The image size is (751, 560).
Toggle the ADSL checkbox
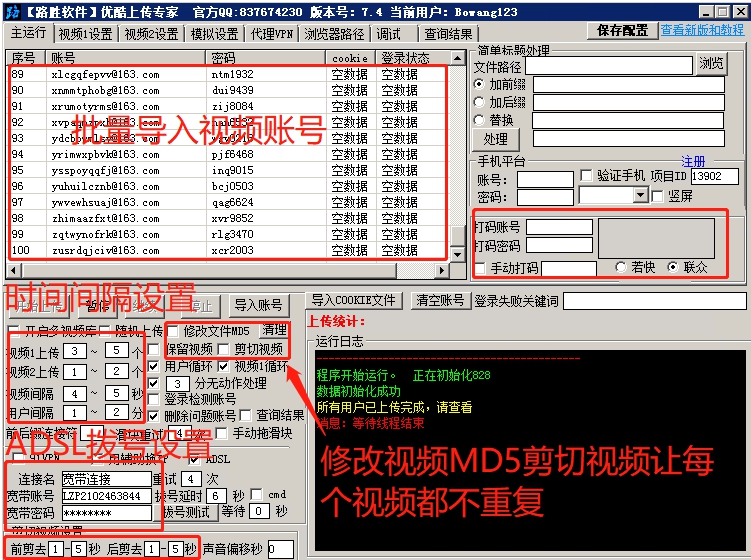[x=193, y=459]
